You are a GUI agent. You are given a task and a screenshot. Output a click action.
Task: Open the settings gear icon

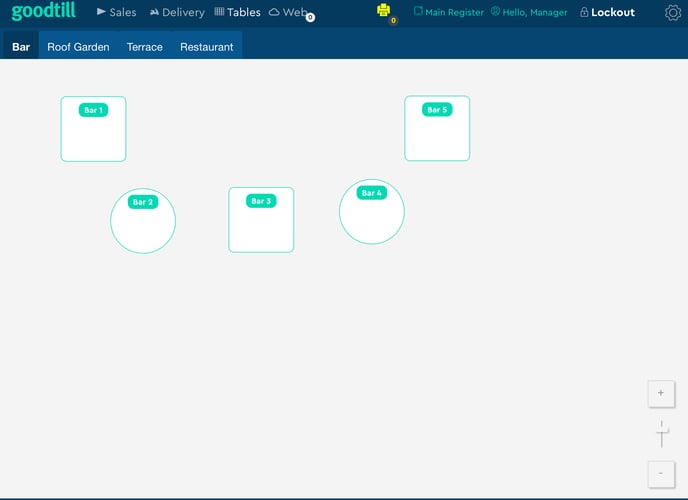(673, 13)
